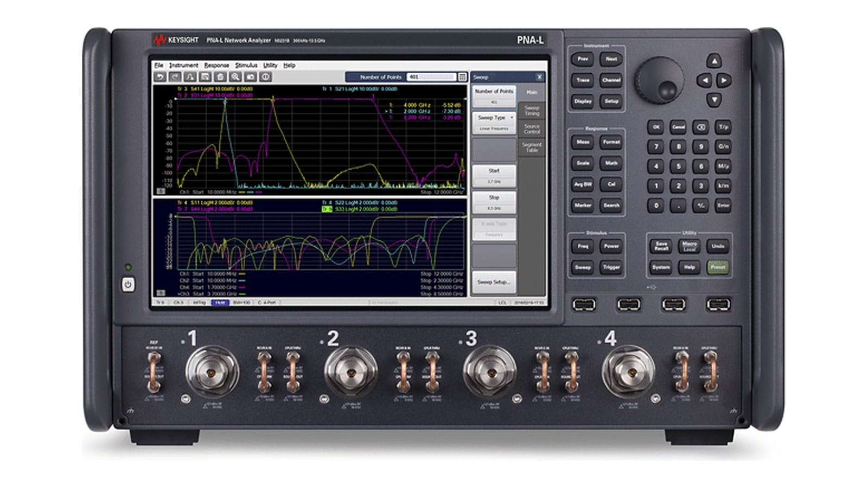Select the Sweep Timing tab
This screenshot has width=868, height=488.
532,111
